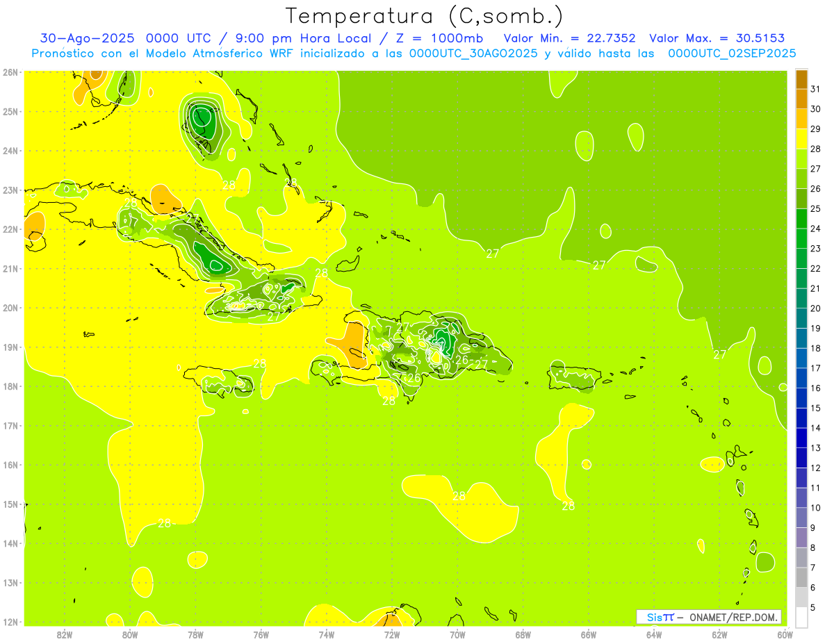
Task: Click the latitude label "20N"
Action: point(10,308)
